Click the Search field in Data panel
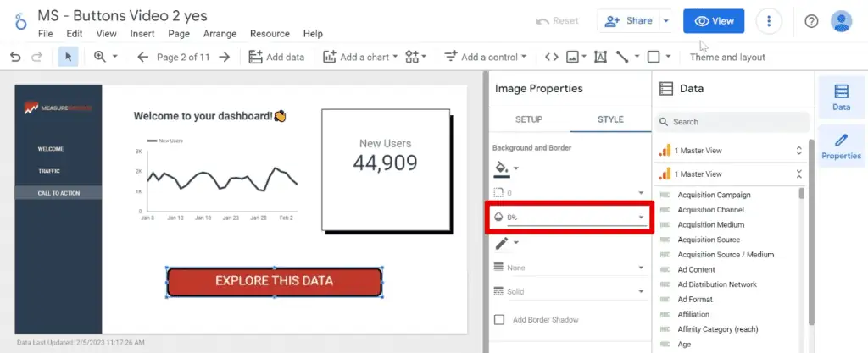Viewport: 868px width, 353px height. pyautogui.click(x=733, y=122)
